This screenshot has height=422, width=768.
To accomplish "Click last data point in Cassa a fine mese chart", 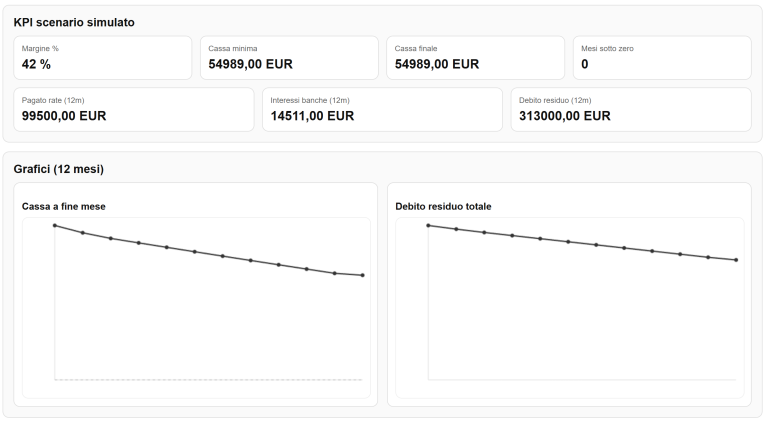I will [362, 275].
